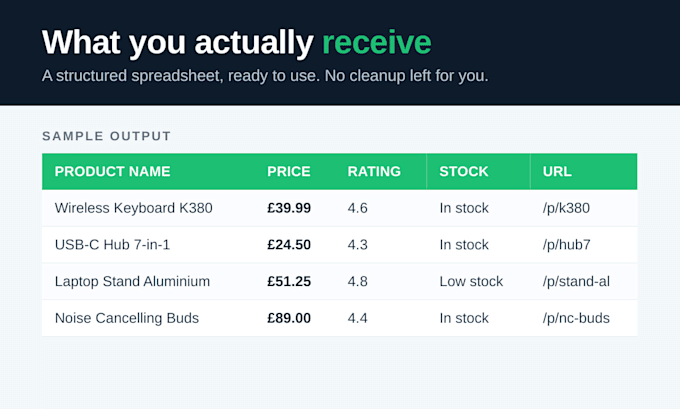The image size is (680, 409).
Task: Click the 4.8 rating value
Action: tap(357, 281)
